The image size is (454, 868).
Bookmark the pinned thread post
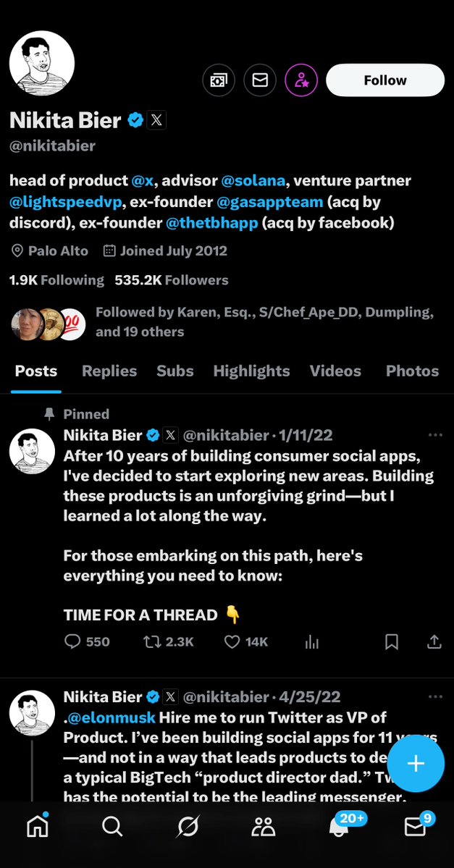(x=392, y=641)
